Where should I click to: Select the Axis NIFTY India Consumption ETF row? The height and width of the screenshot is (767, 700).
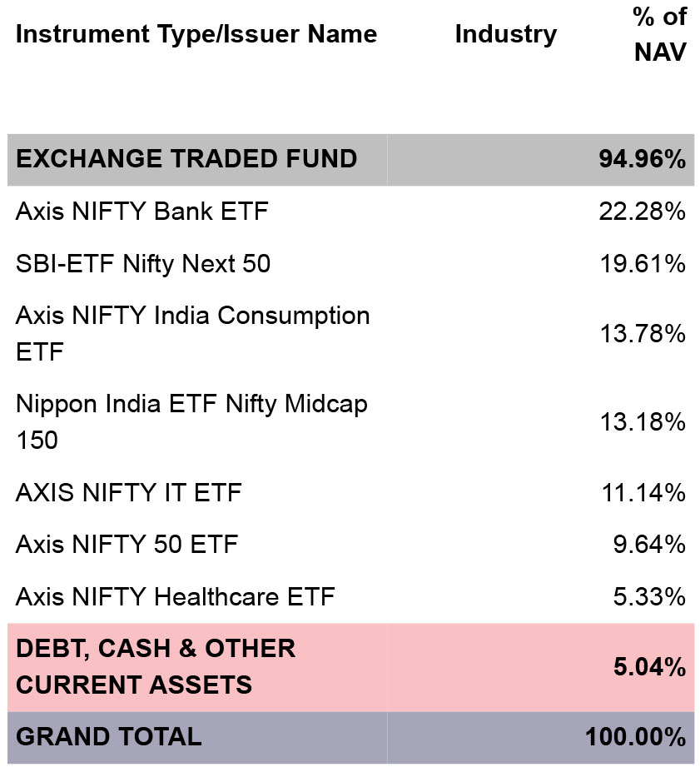pyautogui.click(x=350, y=334)
